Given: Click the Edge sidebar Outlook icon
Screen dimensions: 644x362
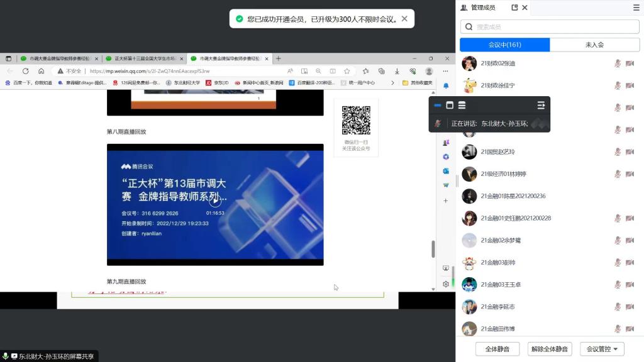Looking at the screenshot, I should 446,171.
